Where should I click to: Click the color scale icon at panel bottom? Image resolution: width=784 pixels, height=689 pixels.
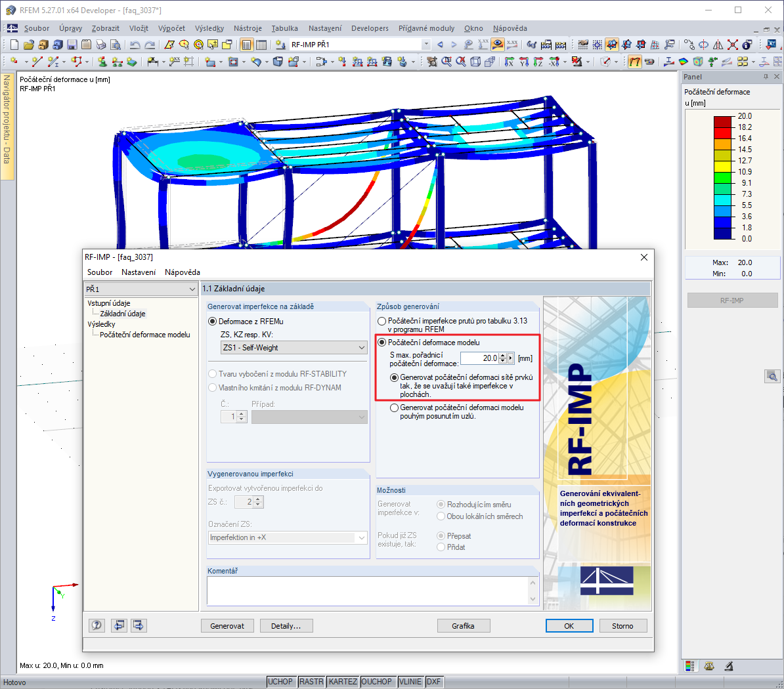690,666
